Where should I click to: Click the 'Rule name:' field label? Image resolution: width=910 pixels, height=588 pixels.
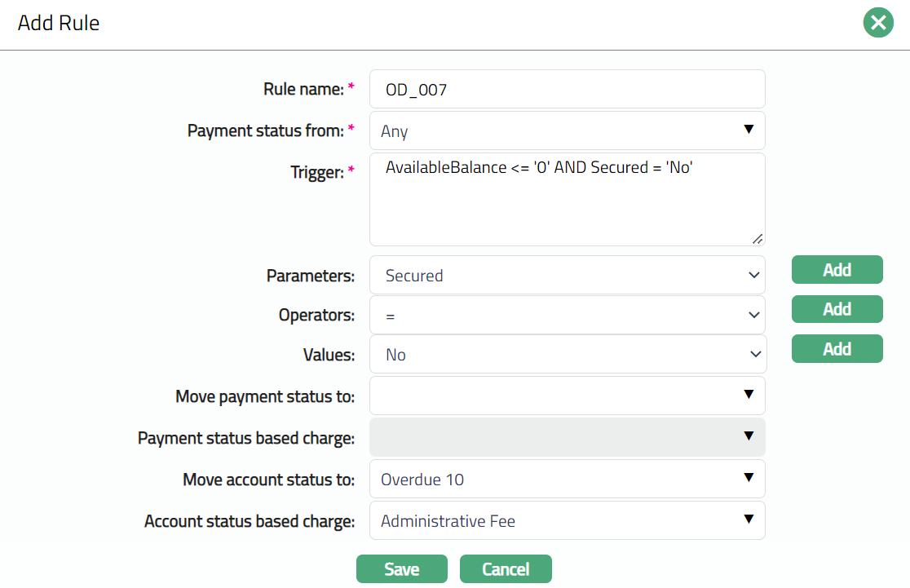(x=303, y=90)
